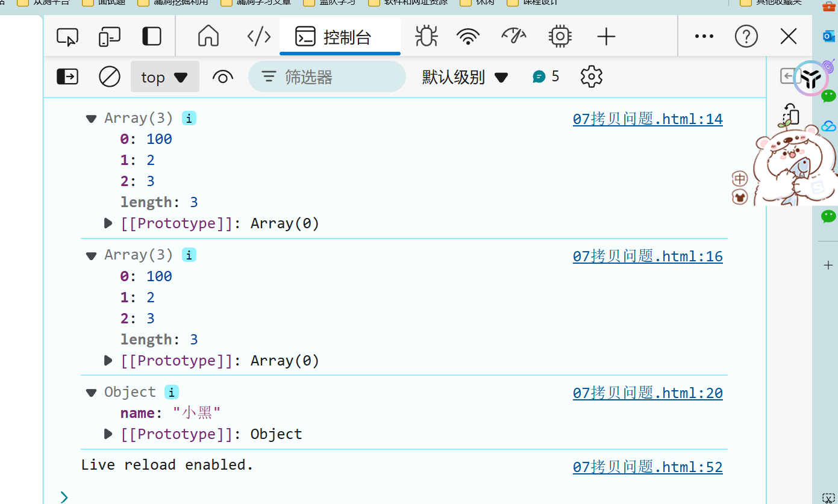Switch to the 控制台 tab

340,37
